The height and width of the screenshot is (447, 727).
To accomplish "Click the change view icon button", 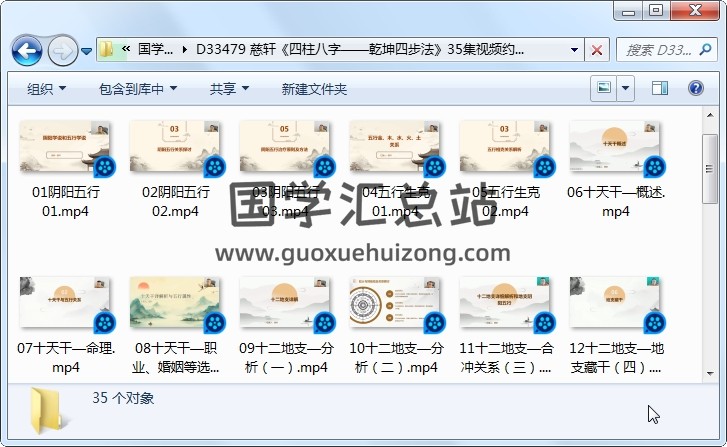I will pos(604,88).
